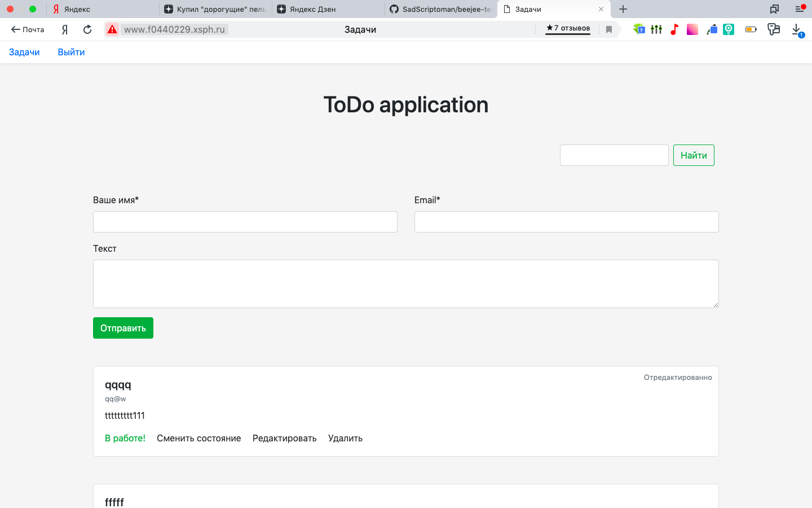Close the Задачи tab

[601, 9]
